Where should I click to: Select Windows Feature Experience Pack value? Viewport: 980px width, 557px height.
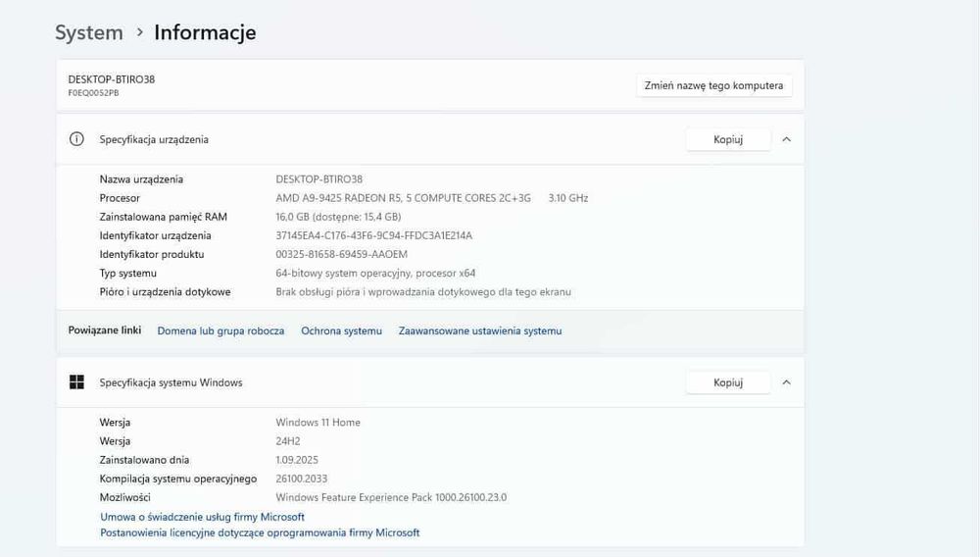coord(391,497)
